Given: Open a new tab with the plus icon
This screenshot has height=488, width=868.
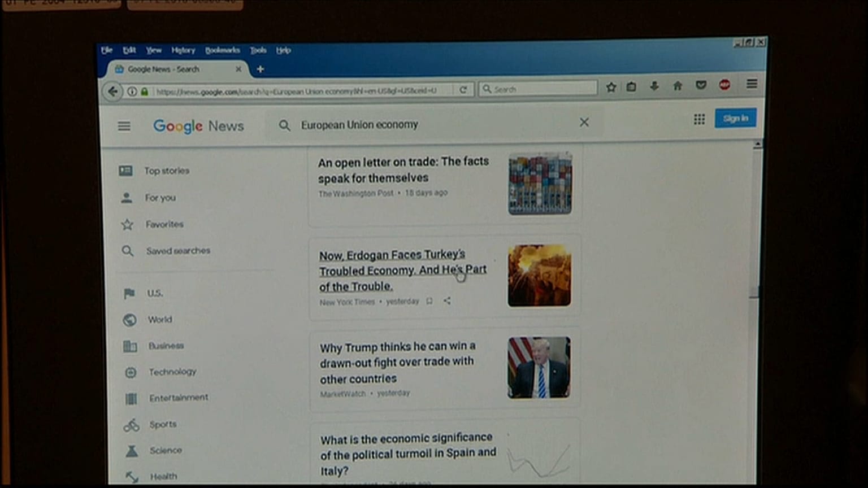Looking at the screenshot, I should (x=261, y=69).
